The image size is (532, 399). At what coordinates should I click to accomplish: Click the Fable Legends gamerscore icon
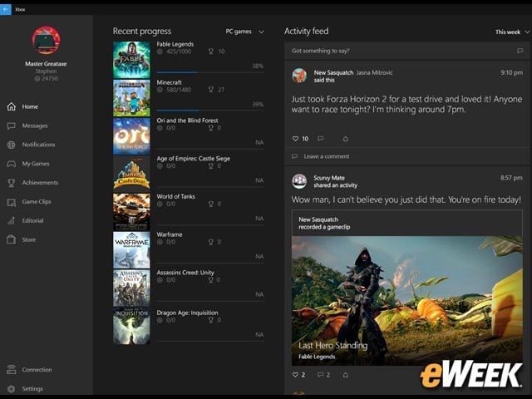coord(160,52)
